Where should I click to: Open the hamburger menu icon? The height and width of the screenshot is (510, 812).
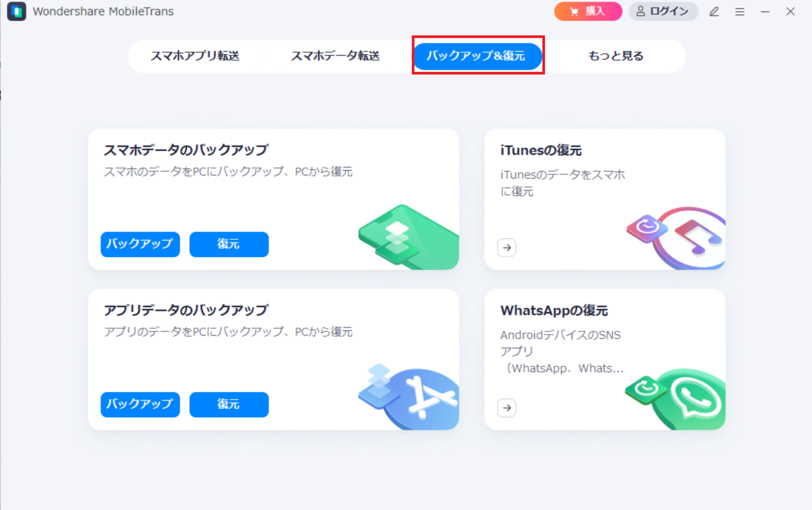tap(739, 12)
